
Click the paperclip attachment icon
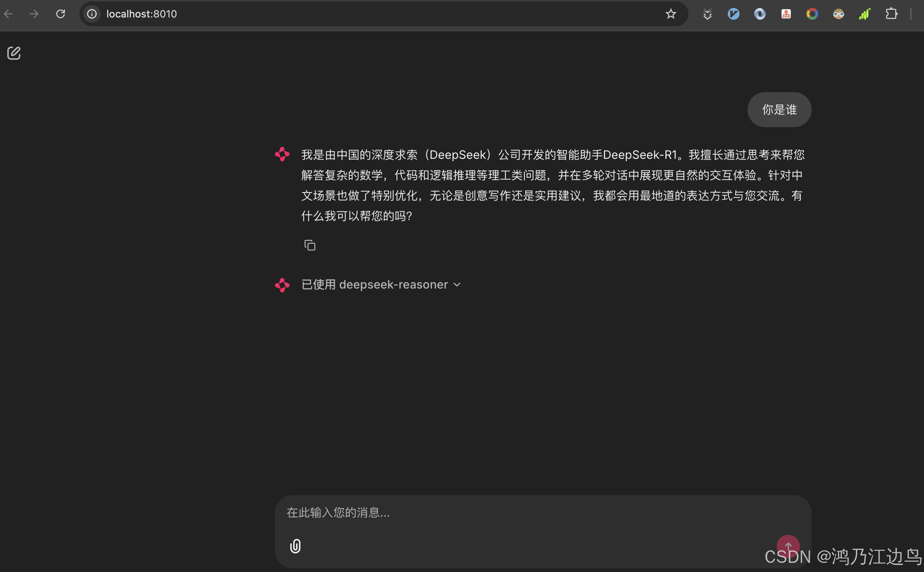tap(295, 546)
